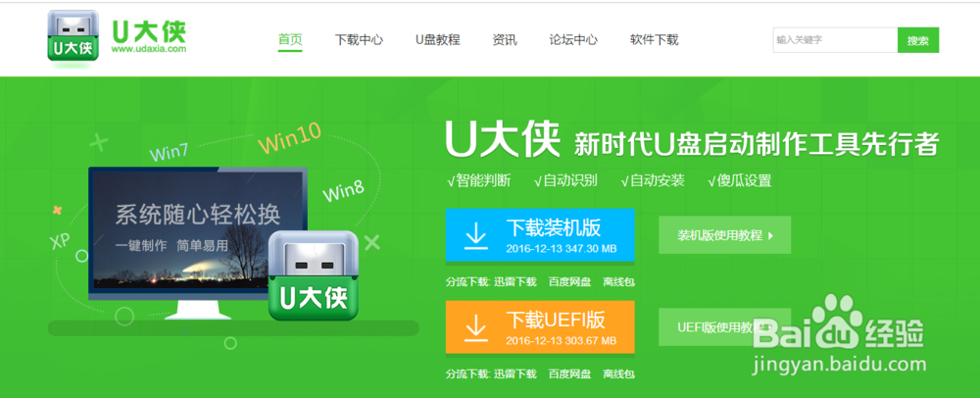Click the download arrow icon on UEFI版 button

pyautogui.click(x=475, y=327)
